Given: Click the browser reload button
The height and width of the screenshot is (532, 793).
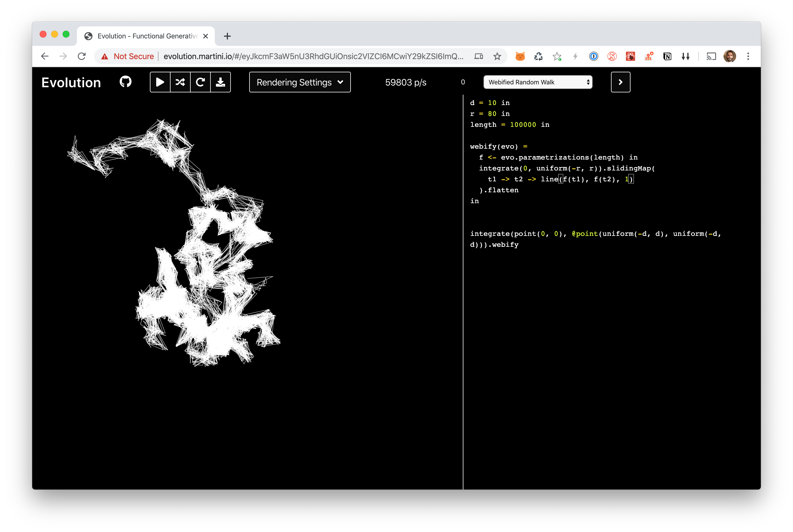Looking at the screenshot, I should coord(82,56).
